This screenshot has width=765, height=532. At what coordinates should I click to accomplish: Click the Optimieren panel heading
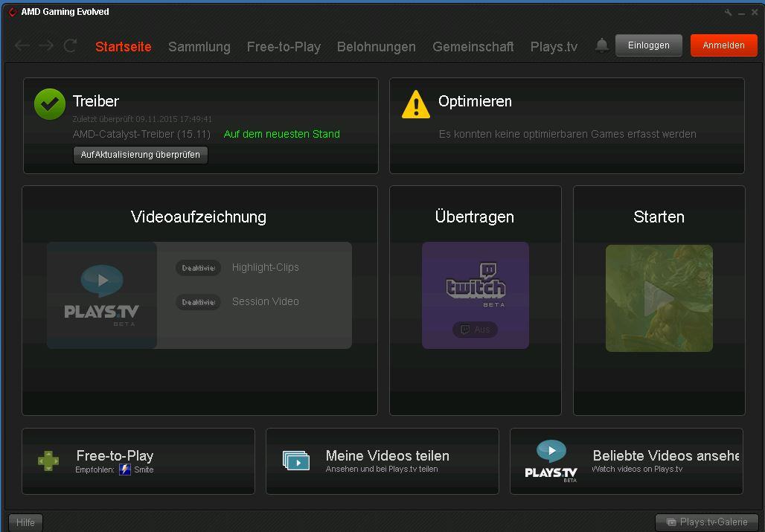click(x=475, y=101)
